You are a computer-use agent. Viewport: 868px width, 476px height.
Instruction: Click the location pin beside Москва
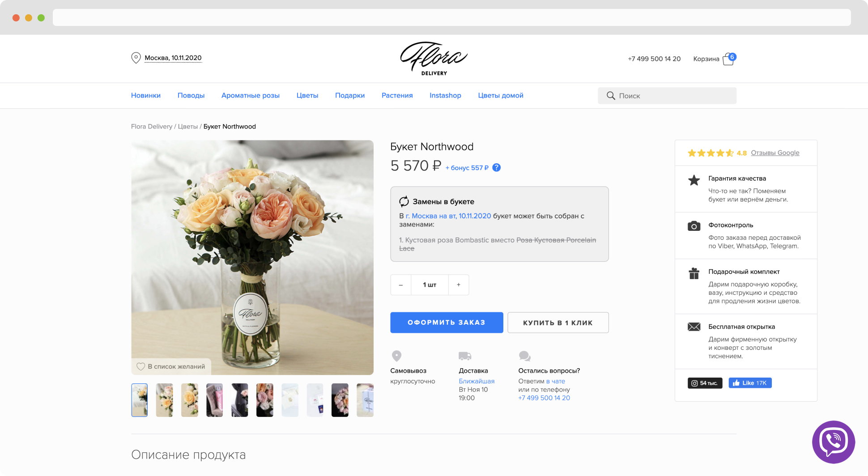tap(136, 58)
